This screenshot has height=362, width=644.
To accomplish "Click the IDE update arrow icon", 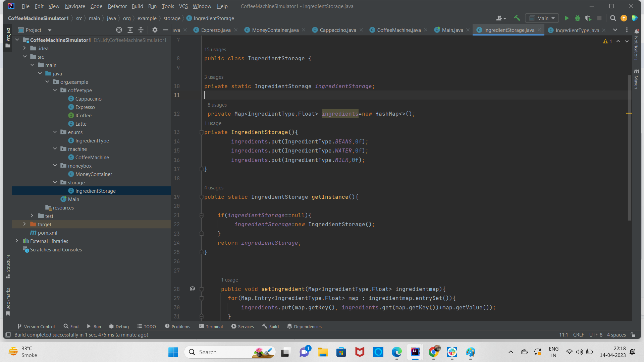I will [x=624, y=18].
